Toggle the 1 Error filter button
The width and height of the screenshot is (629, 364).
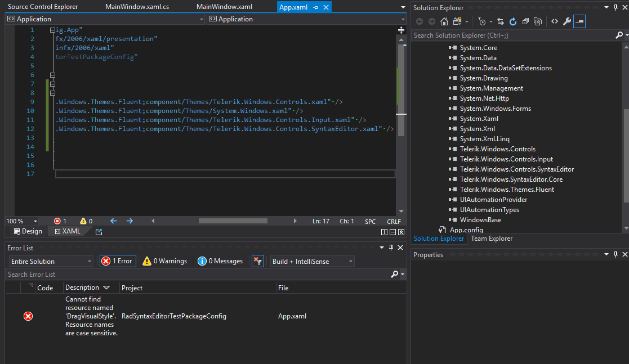click(x=118, y=261)
